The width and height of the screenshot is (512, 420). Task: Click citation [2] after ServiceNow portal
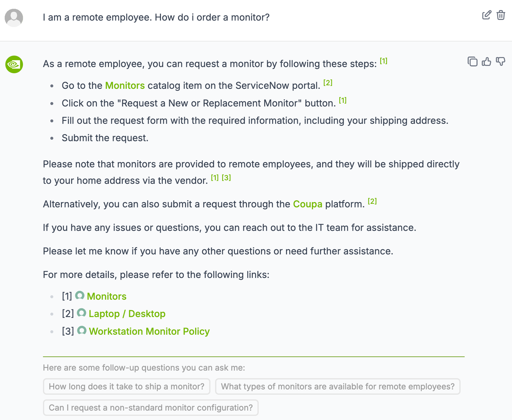pos(328,83)
